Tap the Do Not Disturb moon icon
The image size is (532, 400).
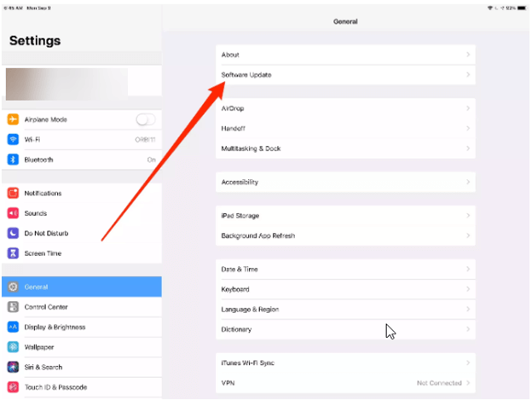click(13, 233)
